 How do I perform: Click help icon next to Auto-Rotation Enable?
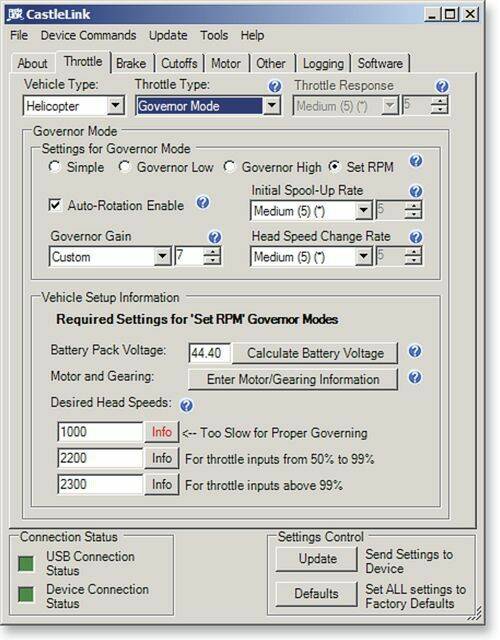(203, 202)
